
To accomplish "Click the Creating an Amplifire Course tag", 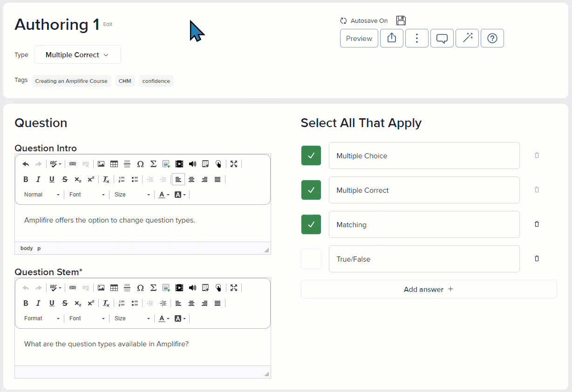I will (71, 81).
